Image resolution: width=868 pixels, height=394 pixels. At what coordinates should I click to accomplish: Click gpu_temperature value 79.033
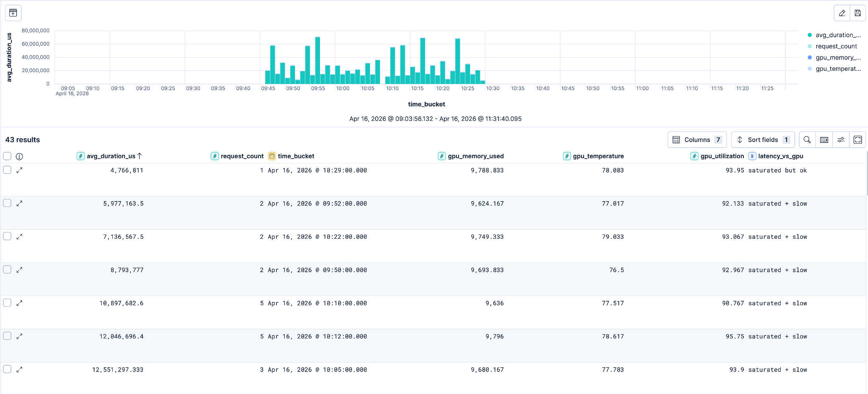(613, 237)
